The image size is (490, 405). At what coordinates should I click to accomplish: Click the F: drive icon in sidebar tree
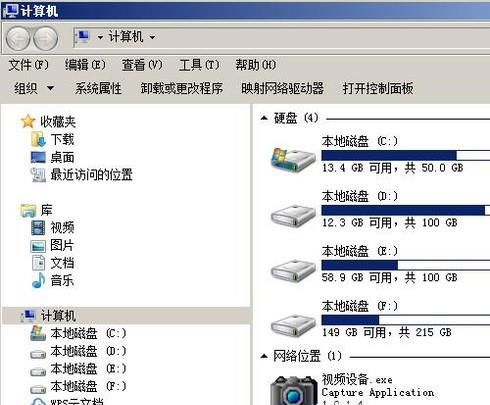tap(38, 389)
